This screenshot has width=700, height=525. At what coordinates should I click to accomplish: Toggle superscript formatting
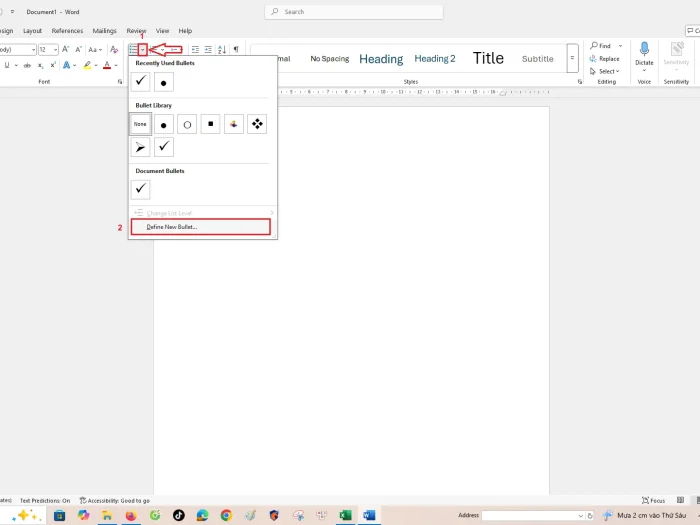tap(50, 65)
